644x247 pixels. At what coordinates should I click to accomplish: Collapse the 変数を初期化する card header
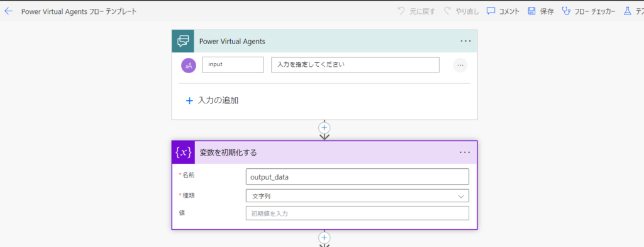(325, 152)
